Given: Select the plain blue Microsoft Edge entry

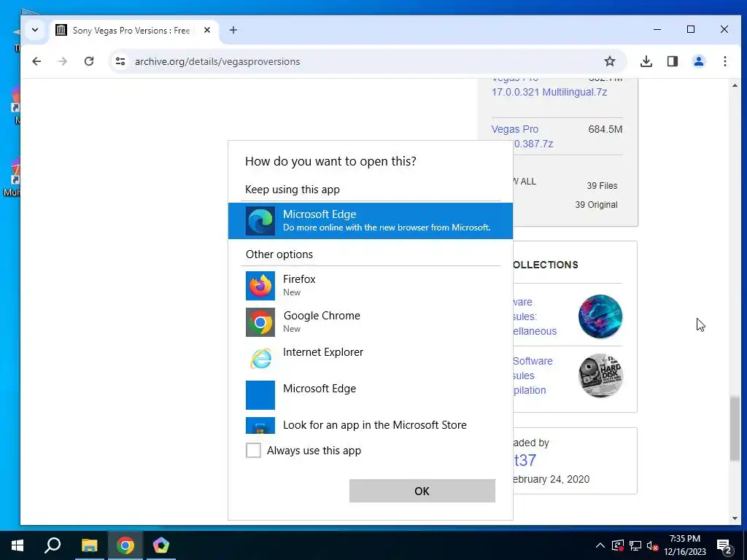Looking at the screenshot, I should 370,394.
